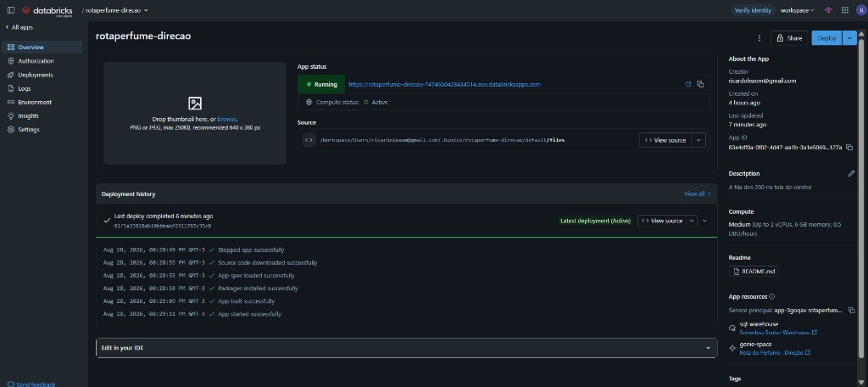Open dropdown next to deployment View source

point(692,221)
